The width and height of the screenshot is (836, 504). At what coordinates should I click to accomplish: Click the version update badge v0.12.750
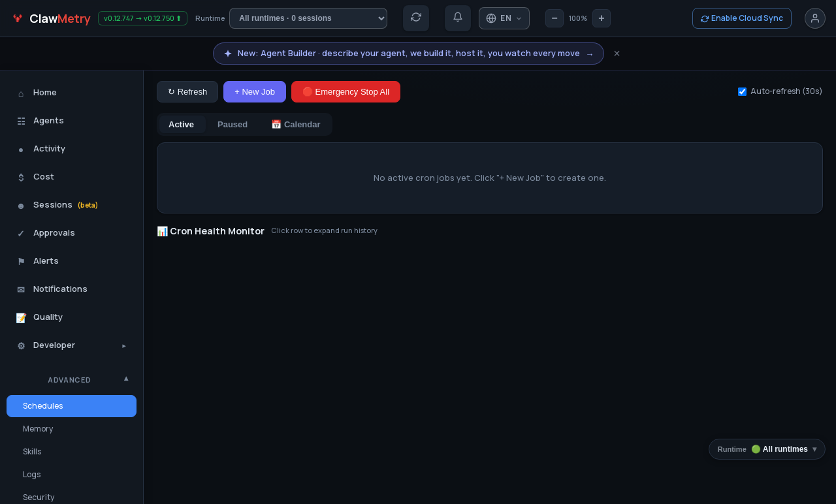[142, 18]
